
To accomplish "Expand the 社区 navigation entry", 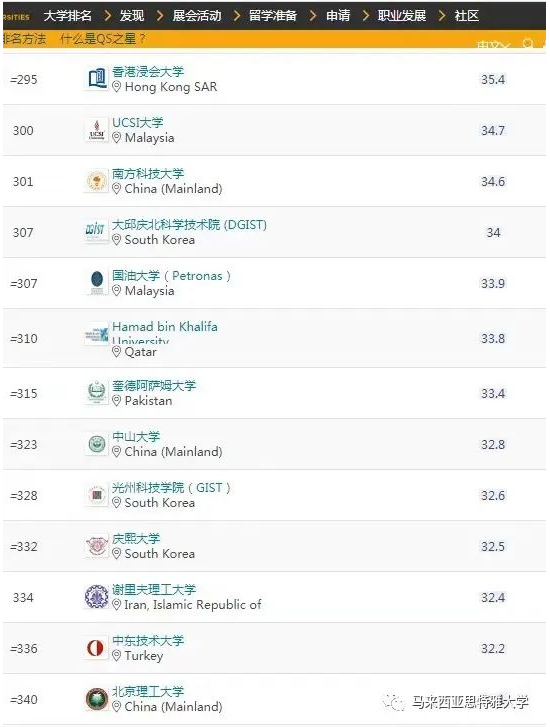I will point(467,16).
